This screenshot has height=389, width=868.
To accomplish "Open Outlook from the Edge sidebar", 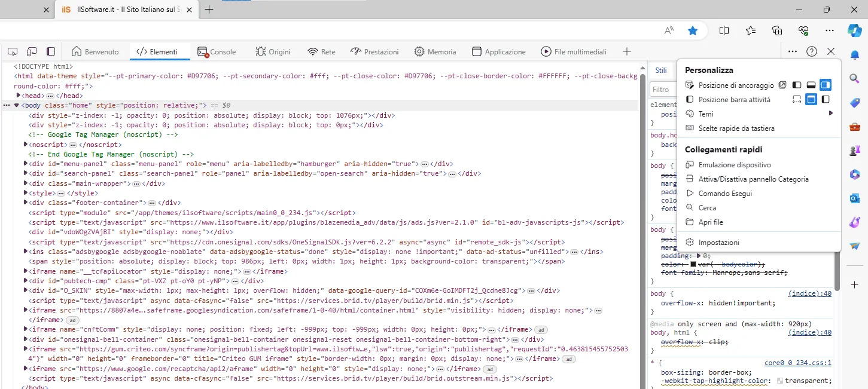I will (x=854, y=198).
